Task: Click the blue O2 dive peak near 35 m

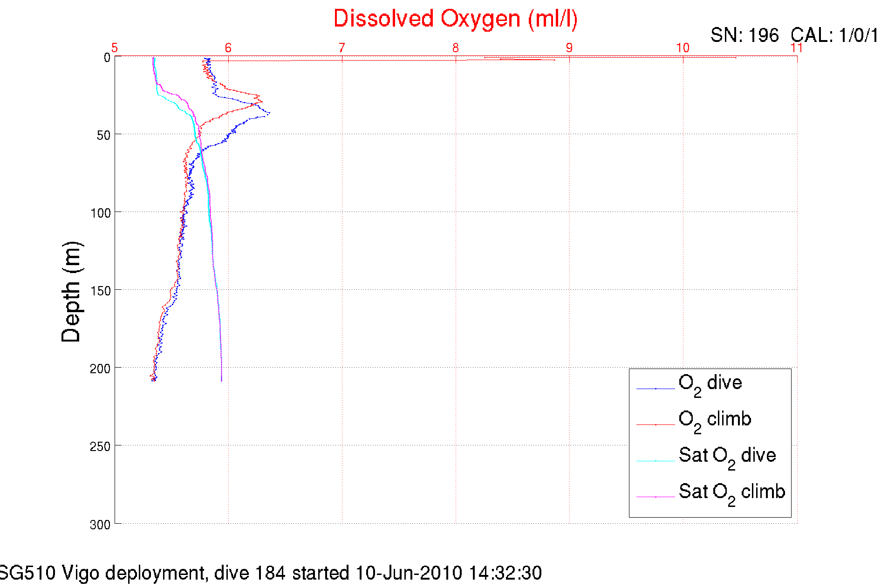Action: click(269, 113)
